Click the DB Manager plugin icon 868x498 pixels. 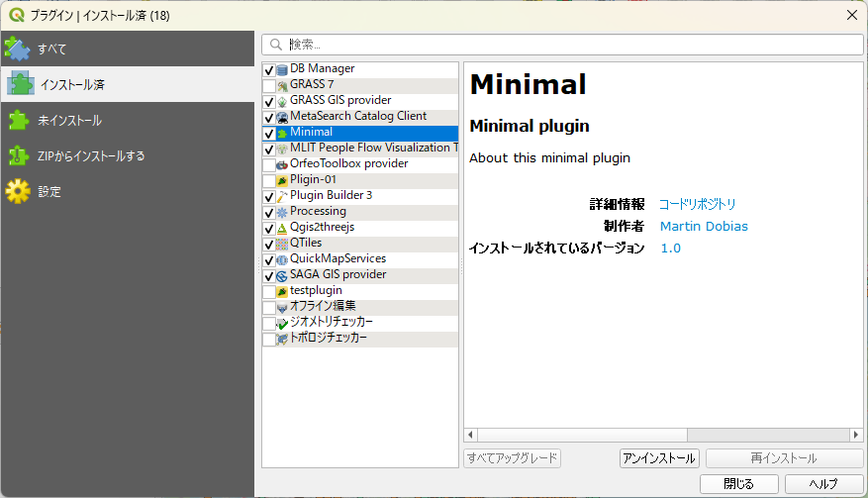click(282, 70)
